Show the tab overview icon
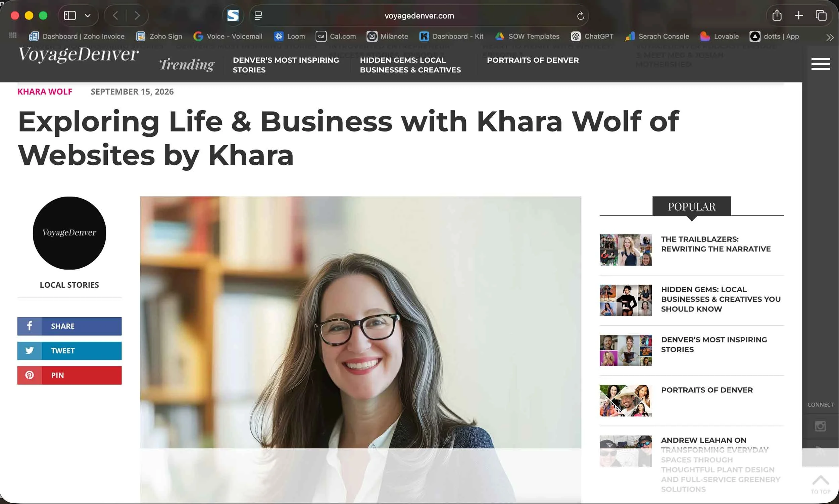The image size is (839, 504). coord(821,16)
